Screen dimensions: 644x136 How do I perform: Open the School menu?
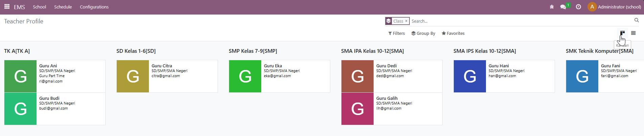(39, 7)
